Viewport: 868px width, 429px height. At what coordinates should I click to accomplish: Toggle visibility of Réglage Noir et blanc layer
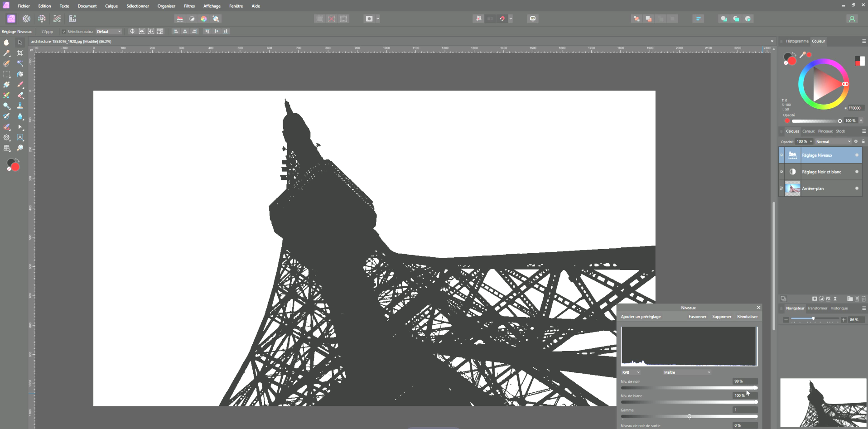[856, 172]
